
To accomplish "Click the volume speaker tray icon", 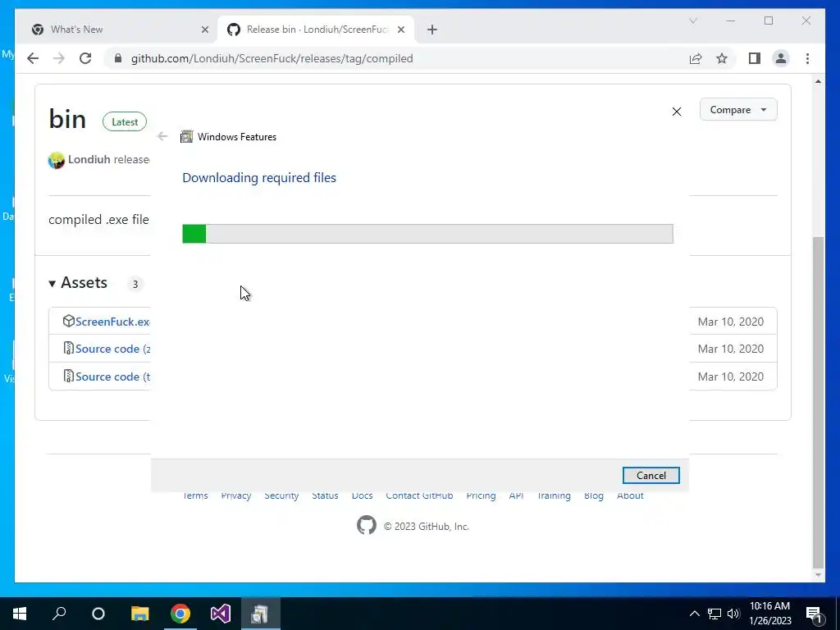I will [733, 614].
